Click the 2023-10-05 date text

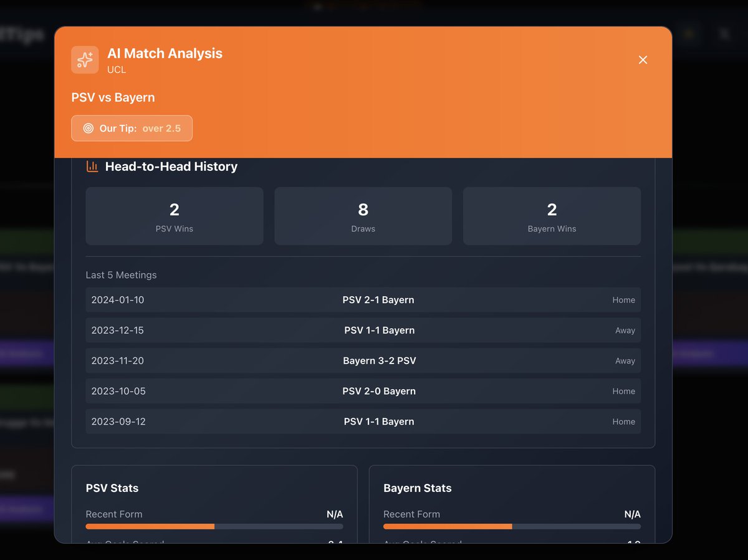point(118,392)
